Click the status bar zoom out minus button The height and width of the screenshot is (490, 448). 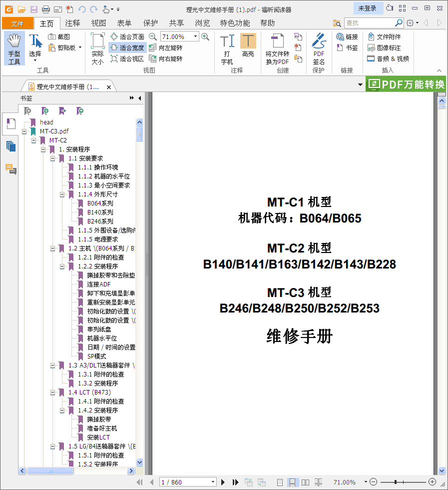374,482
